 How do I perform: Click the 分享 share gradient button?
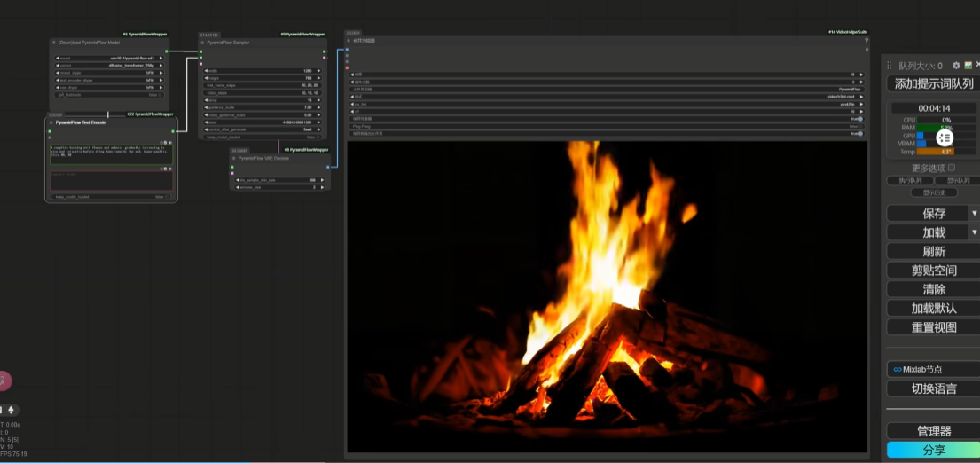pyautogui.click(x=933, y=450)
